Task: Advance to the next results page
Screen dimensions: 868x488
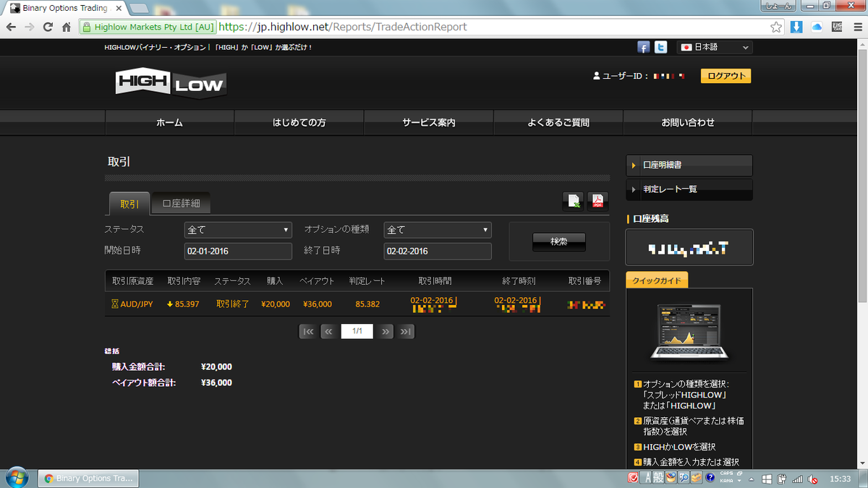Action: (385, 330)
